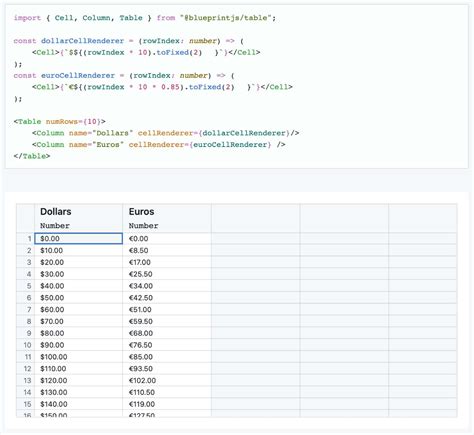Click the selected cell showing $0.00
This screenshot has width=474, height=435.
pos(78,239)
